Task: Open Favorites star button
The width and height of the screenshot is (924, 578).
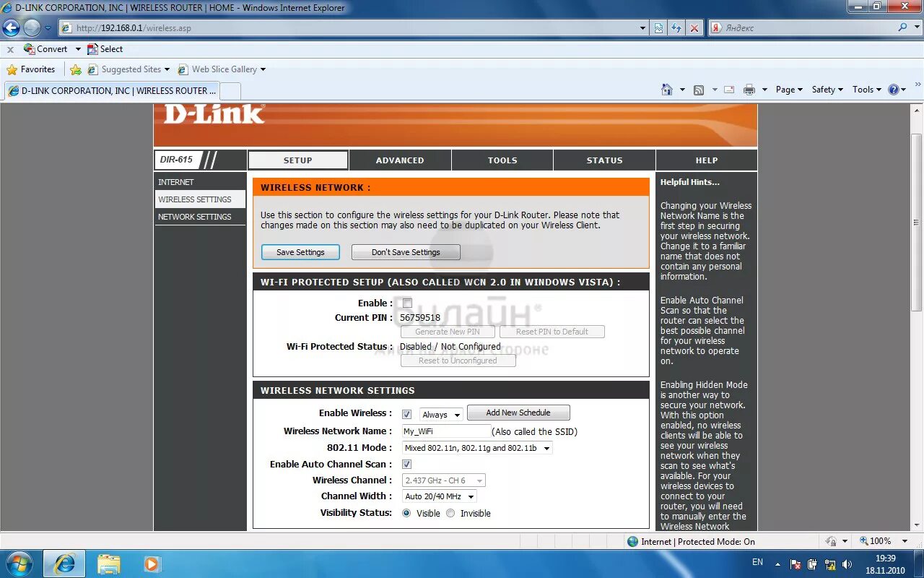Action: (30, 69)
